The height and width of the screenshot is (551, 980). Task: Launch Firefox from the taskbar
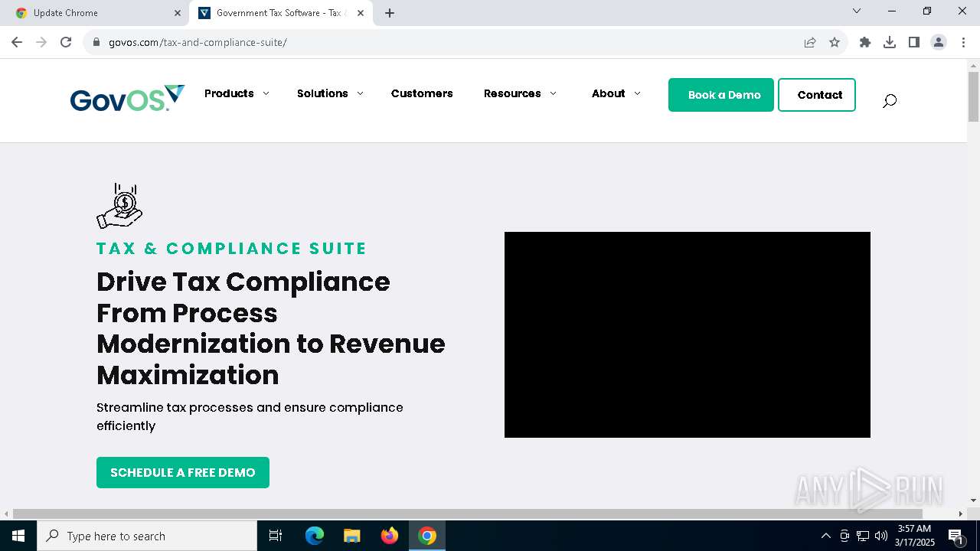[390, 536]
